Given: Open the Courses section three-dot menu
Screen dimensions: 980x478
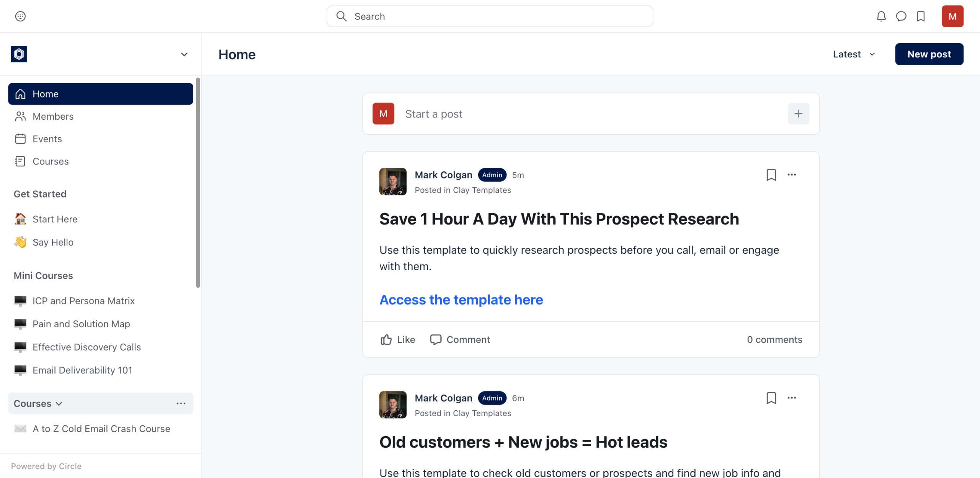Looking at the screenshot, I should pos(181,404).
